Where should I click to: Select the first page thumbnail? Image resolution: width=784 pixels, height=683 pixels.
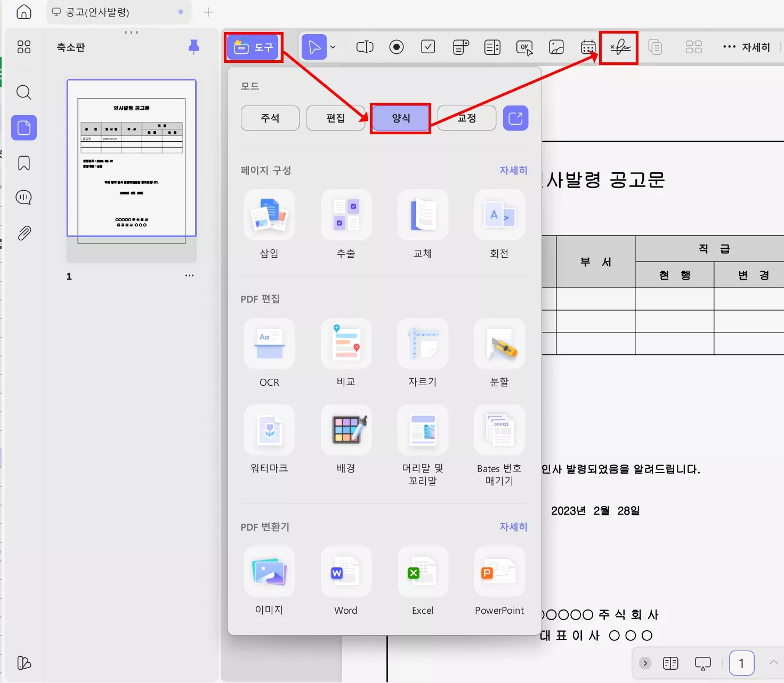(131, 160)
